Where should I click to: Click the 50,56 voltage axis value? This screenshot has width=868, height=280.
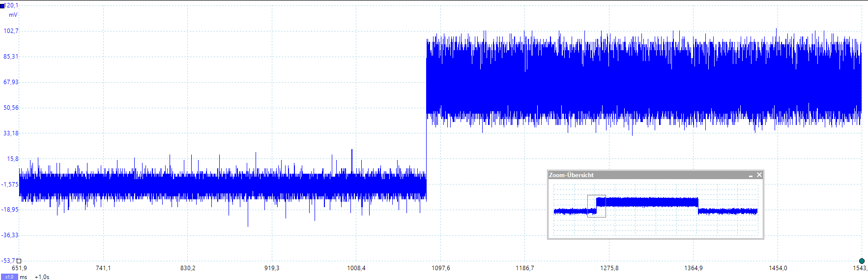click(11, 107)
